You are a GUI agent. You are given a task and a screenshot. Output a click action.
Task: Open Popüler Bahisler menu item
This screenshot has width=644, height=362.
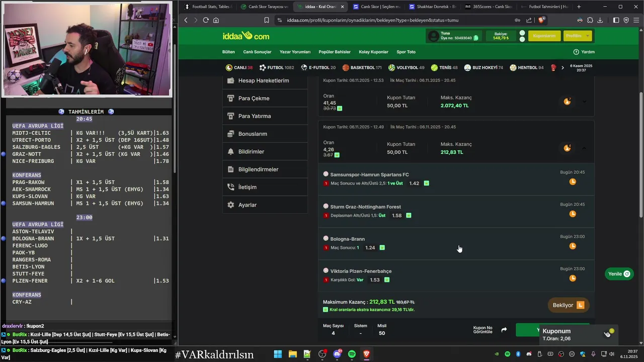pyautogui.click(x=335, y=52)
